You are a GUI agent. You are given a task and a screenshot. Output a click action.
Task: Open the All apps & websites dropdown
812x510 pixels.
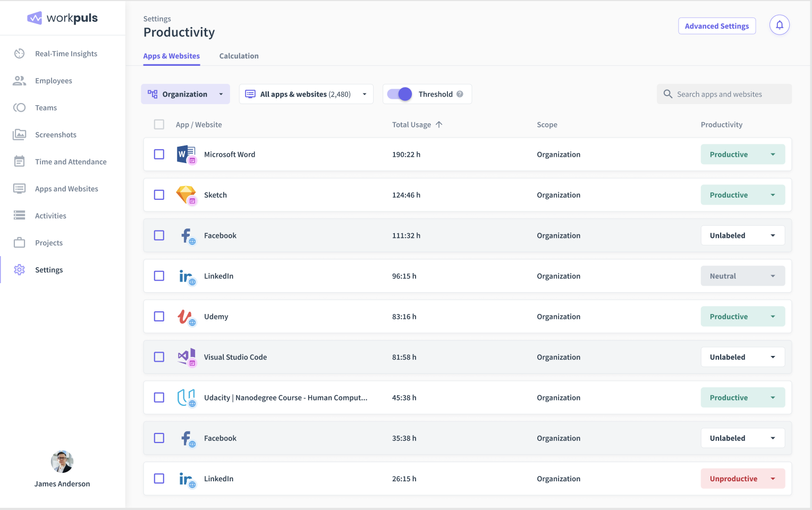(306, 93)
